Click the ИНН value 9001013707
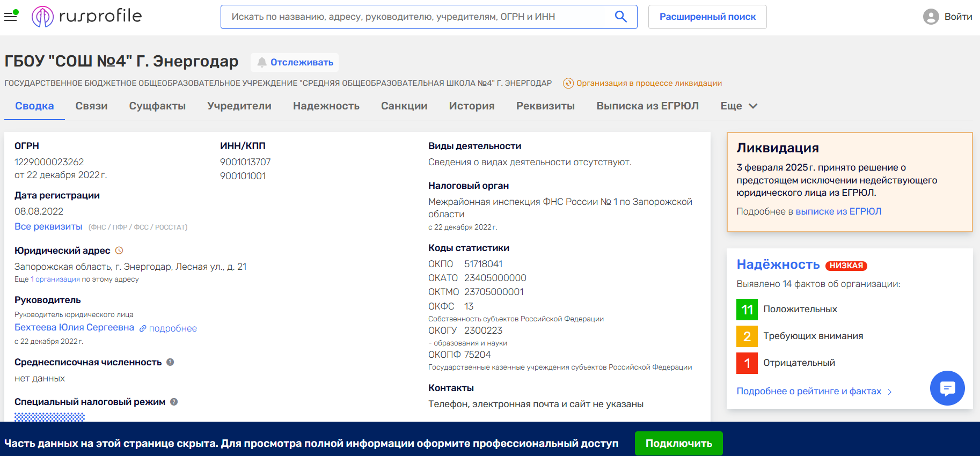 245,162
